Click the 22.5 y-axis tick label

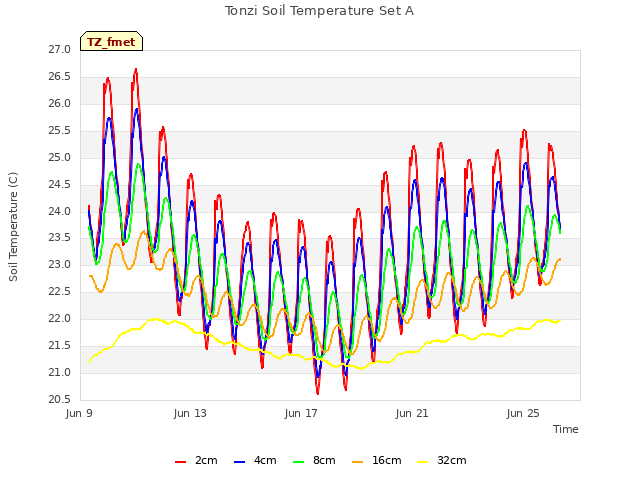point(60,292)
